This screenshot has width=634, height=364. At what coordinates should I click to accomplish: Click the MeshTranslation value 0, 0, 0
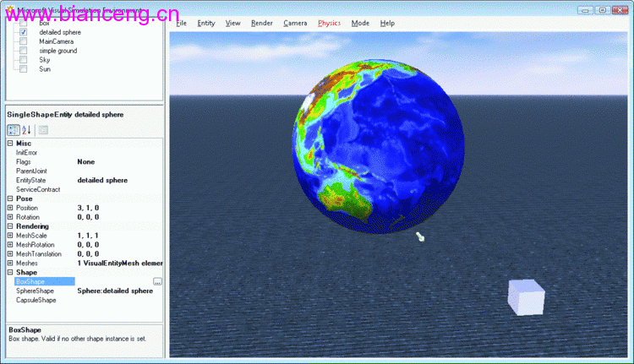[x=88, y=253]
